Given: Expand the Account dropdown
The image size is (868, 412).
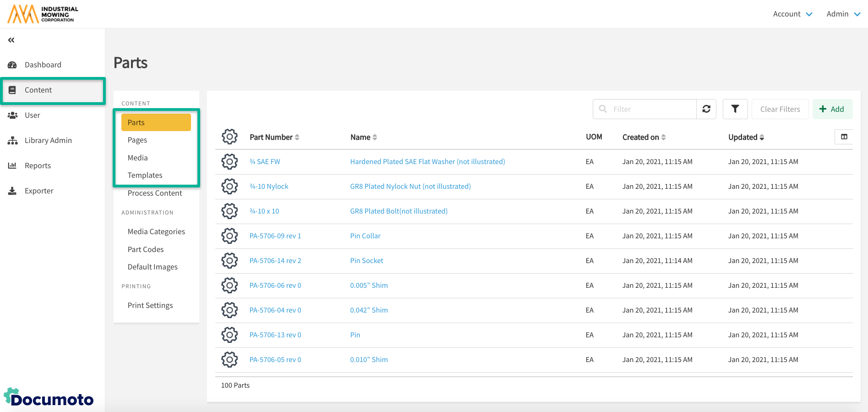Looking at the screenshot, I should point(792,14).
